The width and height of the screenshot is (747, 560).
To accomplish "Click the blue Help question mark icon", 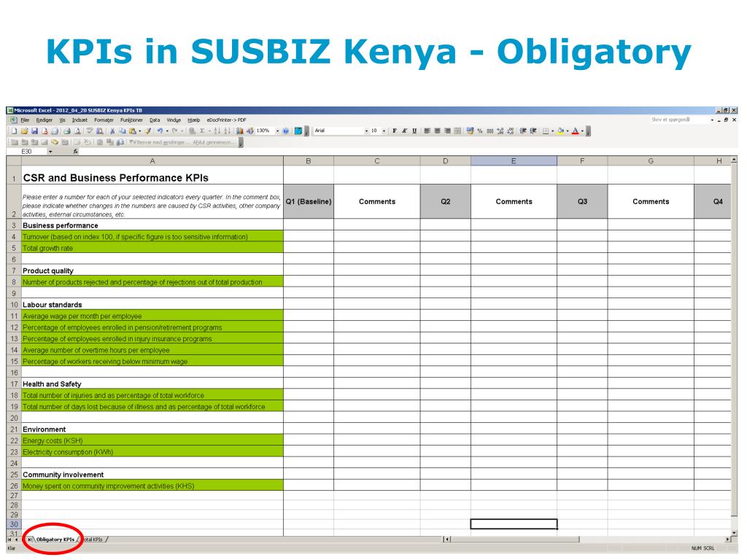I will (x=285, y=131).
